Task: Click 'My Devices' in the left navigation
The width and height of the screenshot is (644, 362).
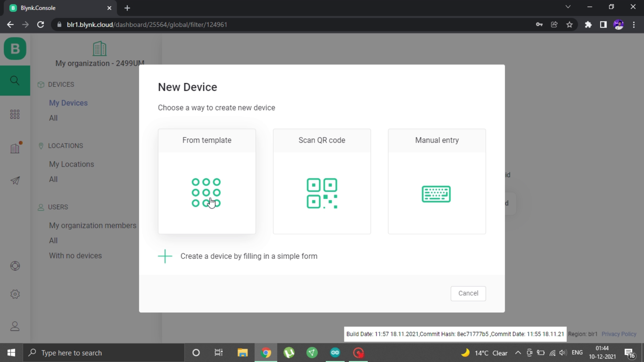Action: click(x=68, y=103)
